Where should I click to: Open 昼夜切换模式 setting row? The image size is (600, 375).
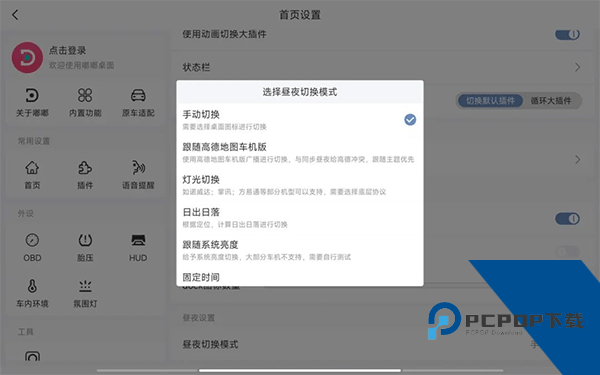point(383,344)
